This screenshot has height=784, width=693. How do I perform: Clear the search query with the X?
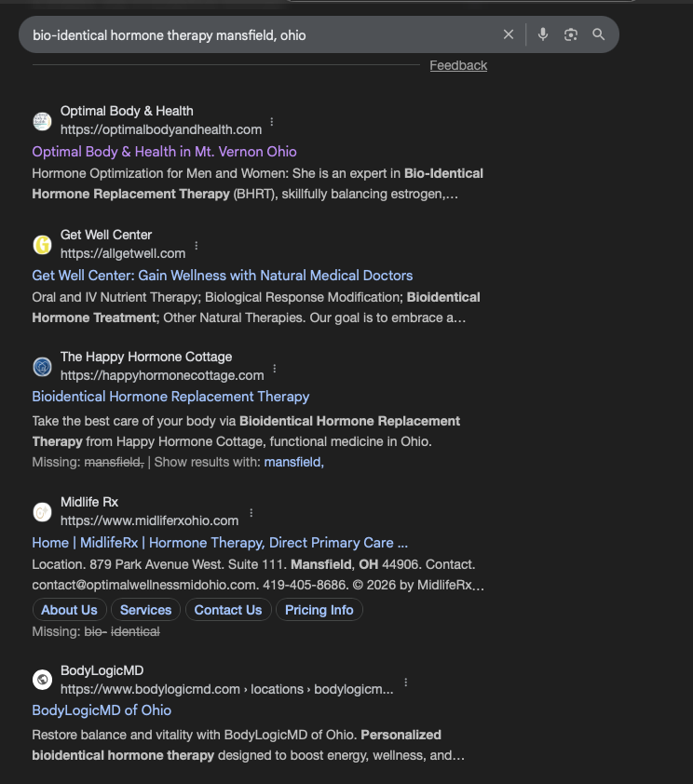tap(509, 34)
